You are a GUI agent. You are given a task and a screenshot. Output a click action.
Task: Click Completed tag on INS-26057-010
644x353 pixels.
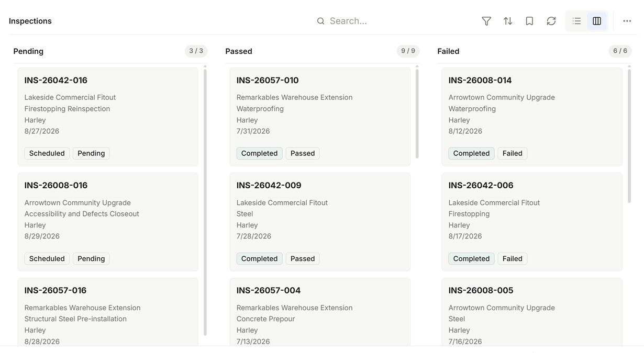click(x=260, y=153)
